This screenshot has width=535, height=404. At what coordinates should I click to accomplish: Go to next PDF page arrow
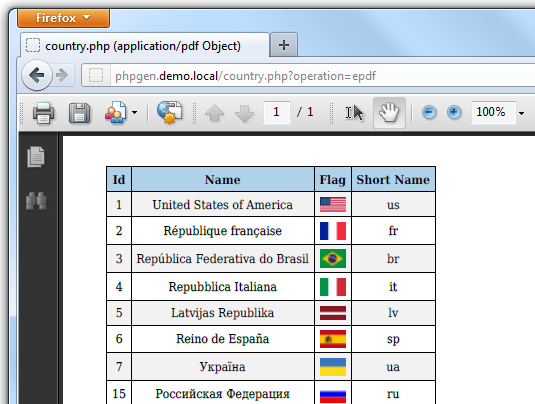pos(244,113)
